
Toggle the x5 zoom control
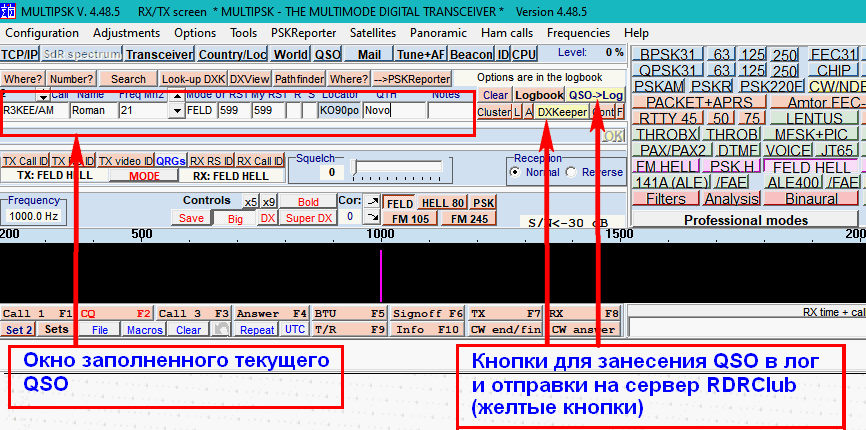[251, 202]
